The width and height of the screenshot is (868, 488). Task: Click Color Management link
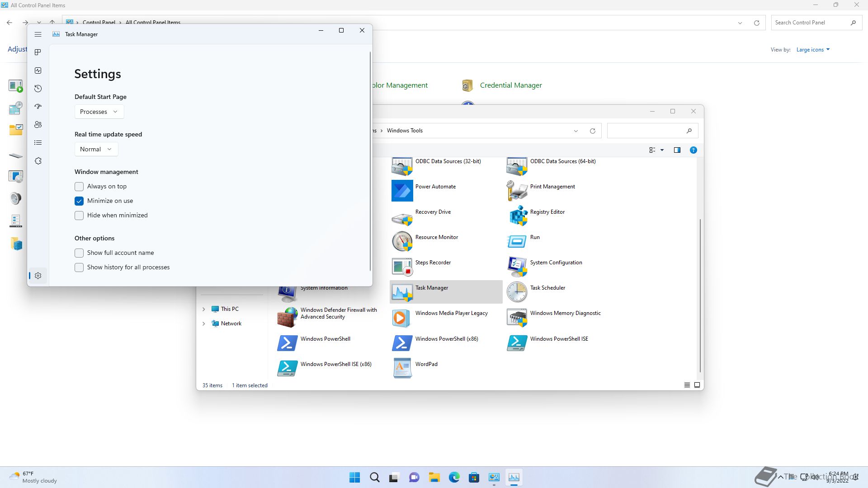(x=399, y=85)
